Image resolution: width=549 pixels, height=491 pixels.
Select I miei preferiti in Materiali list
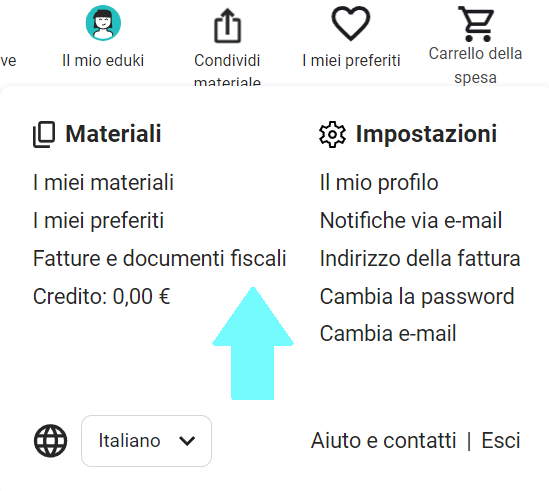pos(98,221)
